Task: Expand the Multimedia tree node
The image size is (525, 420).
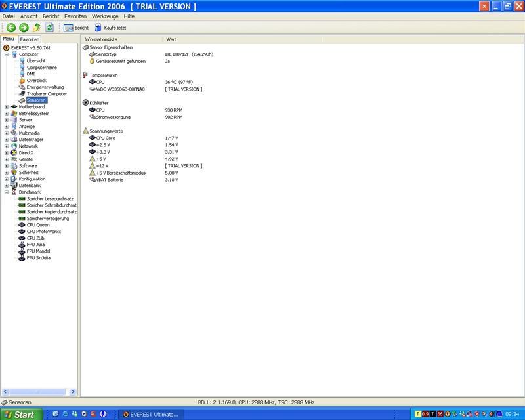Action: [7, 133]
